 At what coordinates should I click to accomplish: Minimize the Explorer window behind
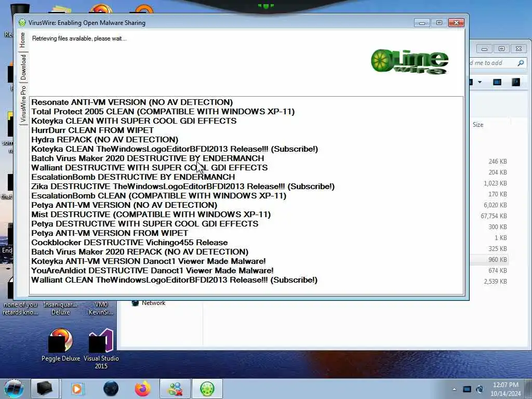(485, 49)
